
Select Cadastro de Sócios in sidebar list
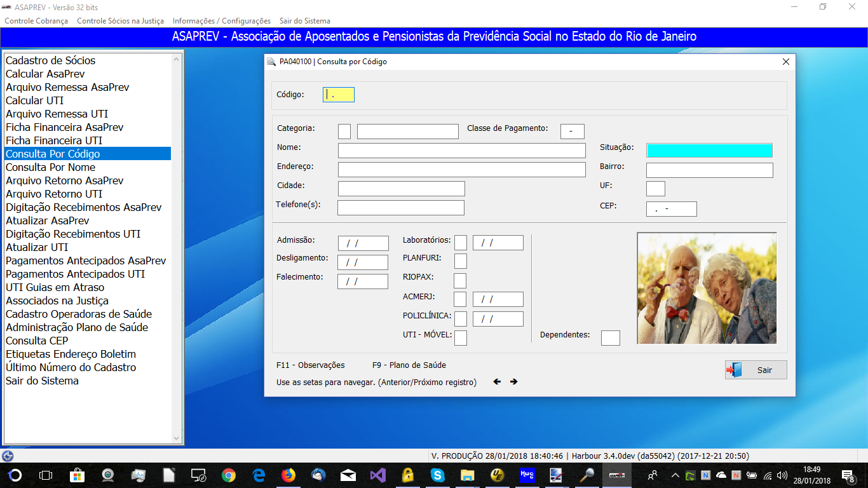click(51, 60)
